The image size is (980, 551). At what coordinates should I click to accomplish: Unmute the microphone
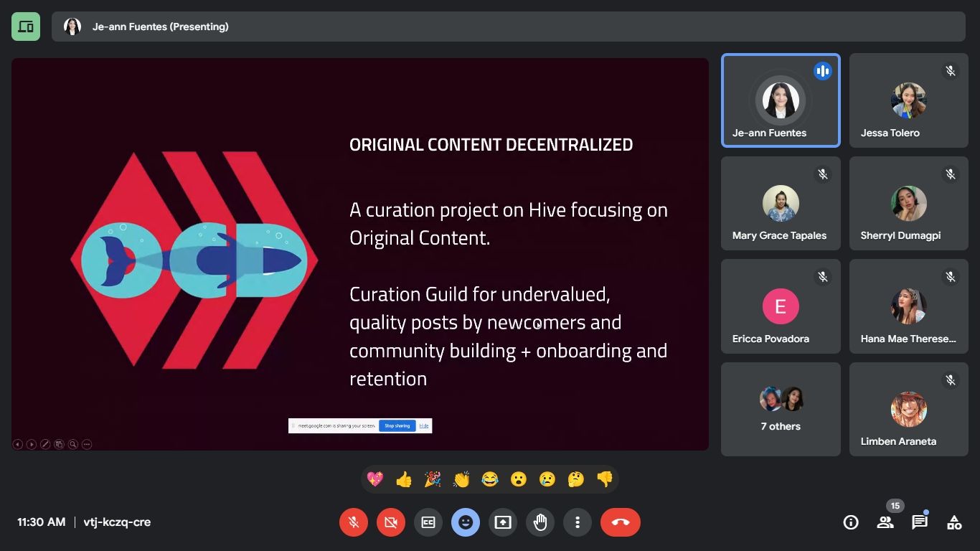[x=354, y=522]
